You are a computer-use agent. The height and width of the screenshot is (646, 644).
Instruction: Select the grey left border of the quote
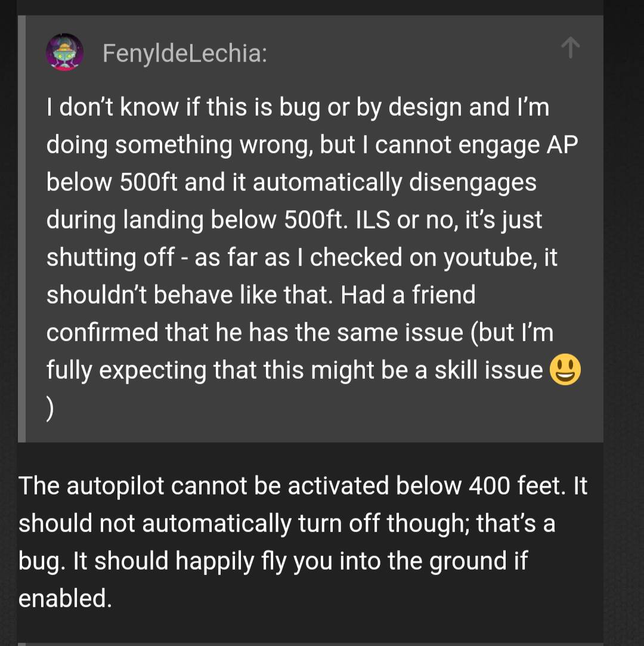coord(22,228)
